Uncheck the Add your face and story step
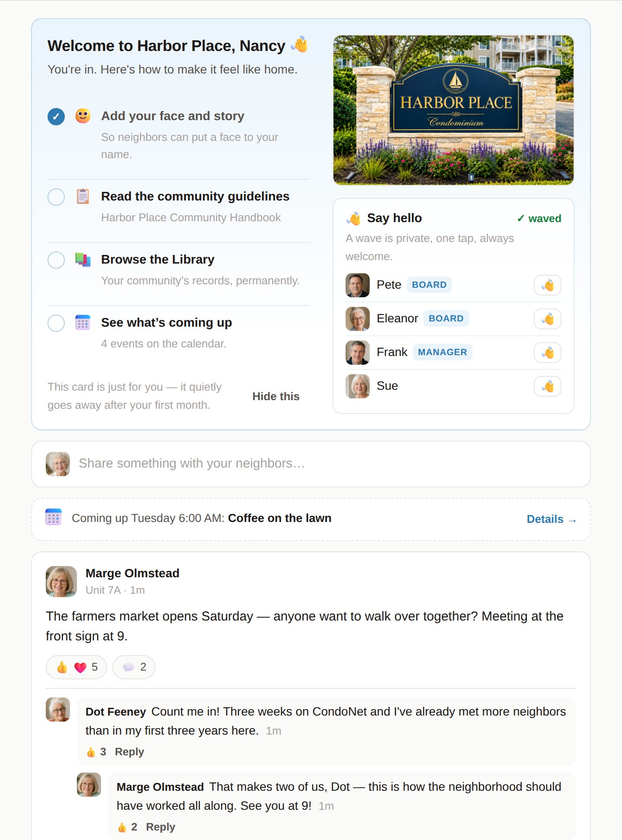Image resolution: width=622 pixels, height=840 pixels. 56,116
